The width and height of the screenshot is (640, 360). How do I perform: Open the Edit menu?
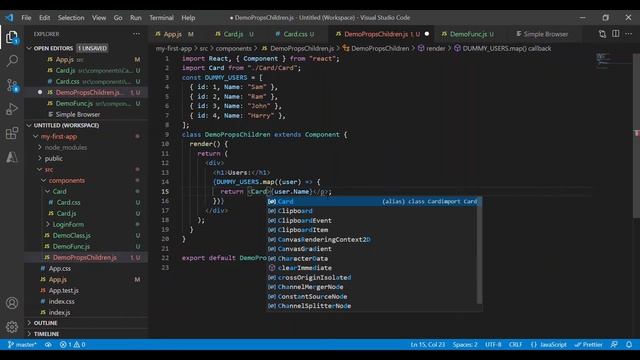44,18
